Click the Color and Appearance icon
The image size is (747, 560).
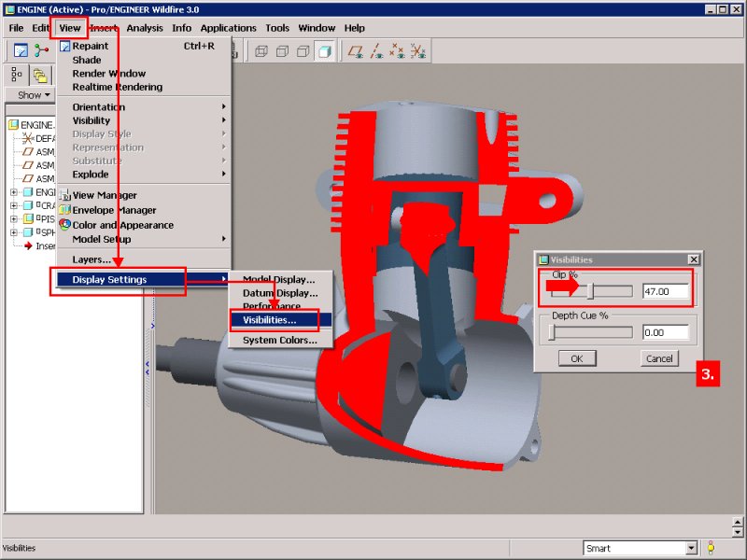[64, 224]
